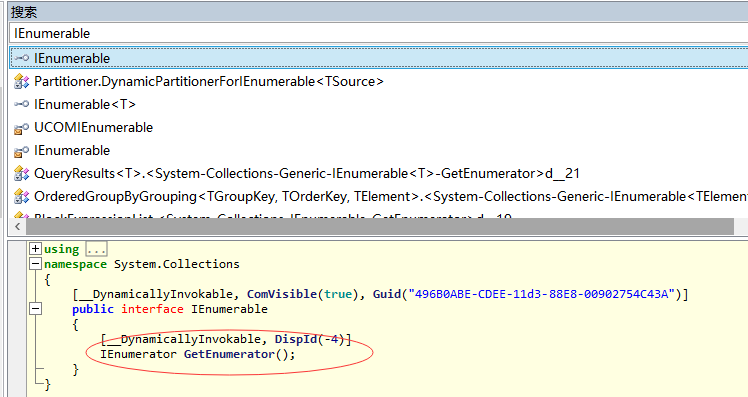Click the locked interface icon of fifth IEnumerable row

21,151
